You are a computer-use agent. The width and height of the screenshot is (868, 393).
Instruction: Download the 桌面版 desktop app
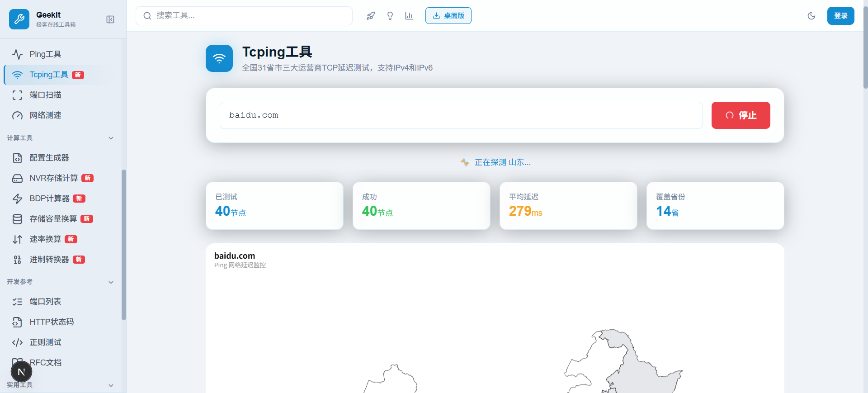pyautogui.click(x=448, y=16)
